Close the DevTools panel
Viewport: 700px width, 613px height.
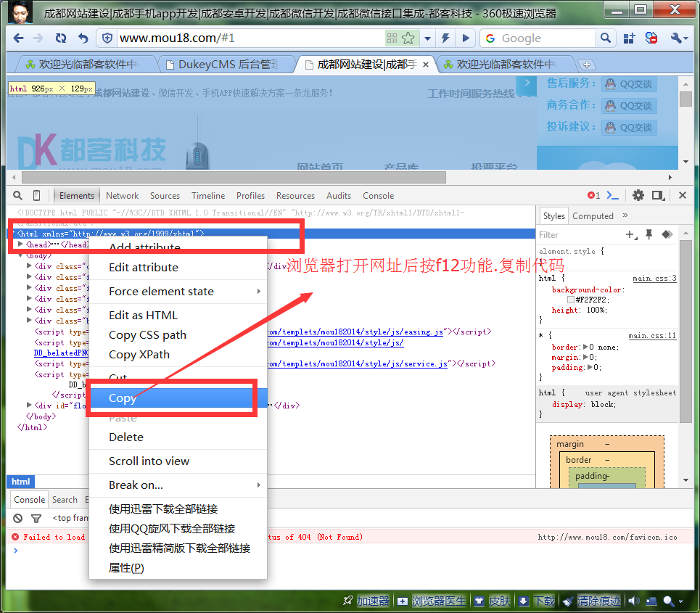[683, 195]
